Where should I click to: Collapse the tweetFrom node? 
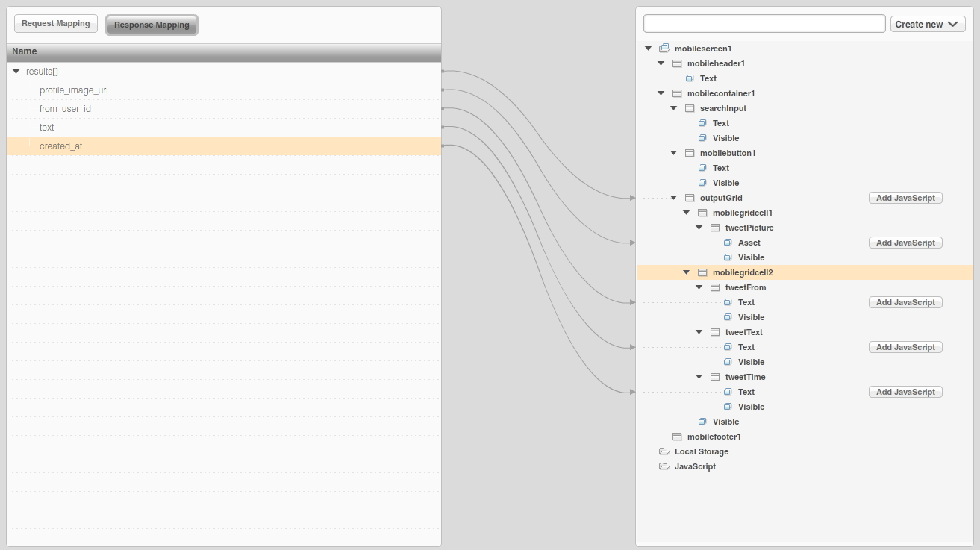tap(699, 287)
